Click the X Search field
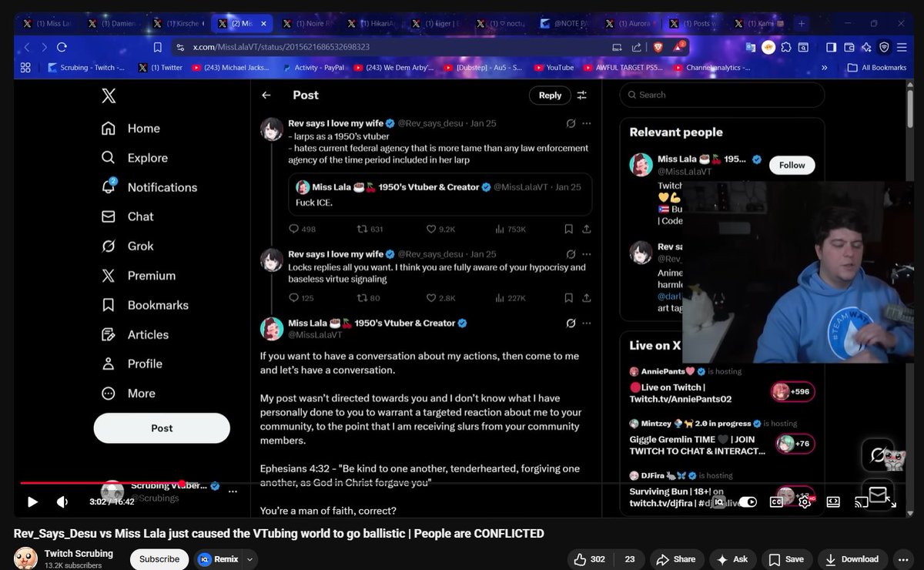924x570 pixels. pos(721,95)
